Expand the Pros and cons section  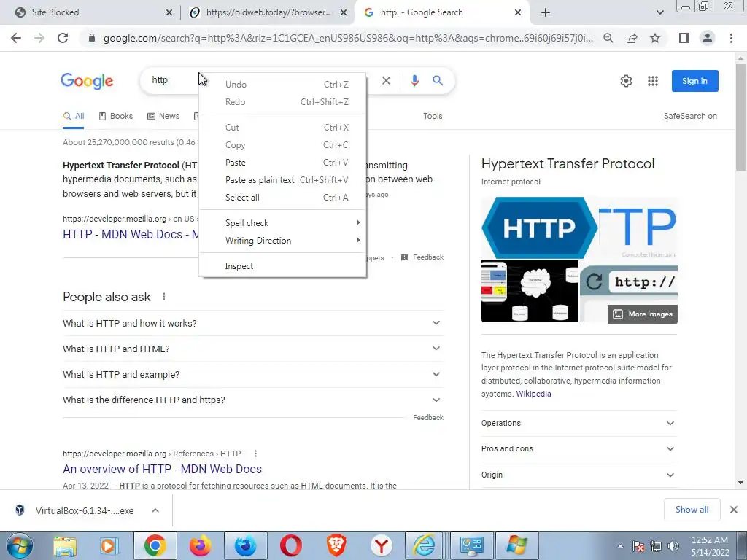coord(578,448)
